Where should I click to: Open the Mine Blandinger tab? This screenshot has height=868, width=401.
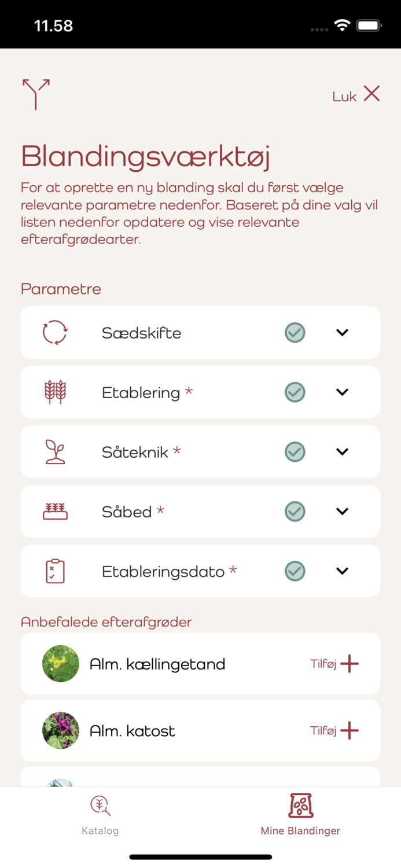point(300,816)
